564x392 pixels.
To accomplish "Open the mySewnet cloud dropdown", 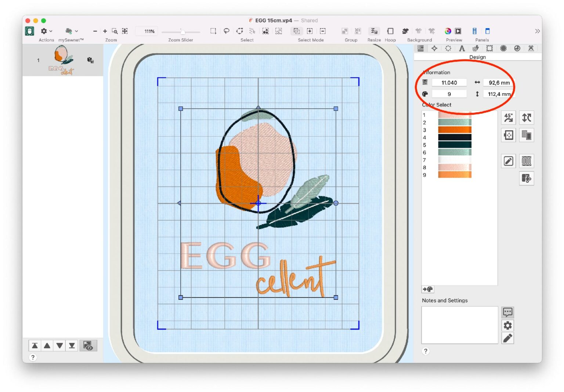I will click(71, 31).
